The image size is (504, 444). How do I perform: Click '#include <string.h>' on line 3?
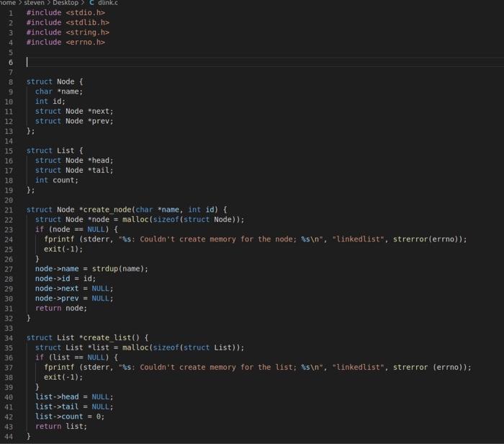[68, 32]
